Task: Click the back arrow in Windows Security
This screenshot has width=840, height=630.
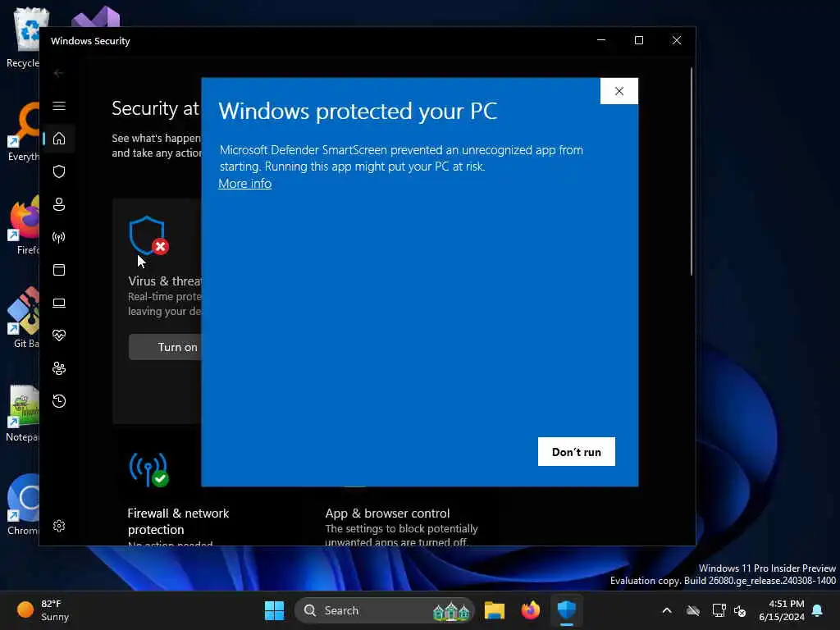Action: pos(58,73)
